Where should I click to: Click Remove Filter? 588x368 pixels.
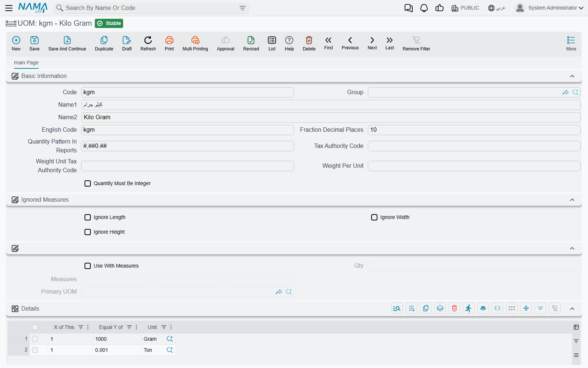point(416,43)
